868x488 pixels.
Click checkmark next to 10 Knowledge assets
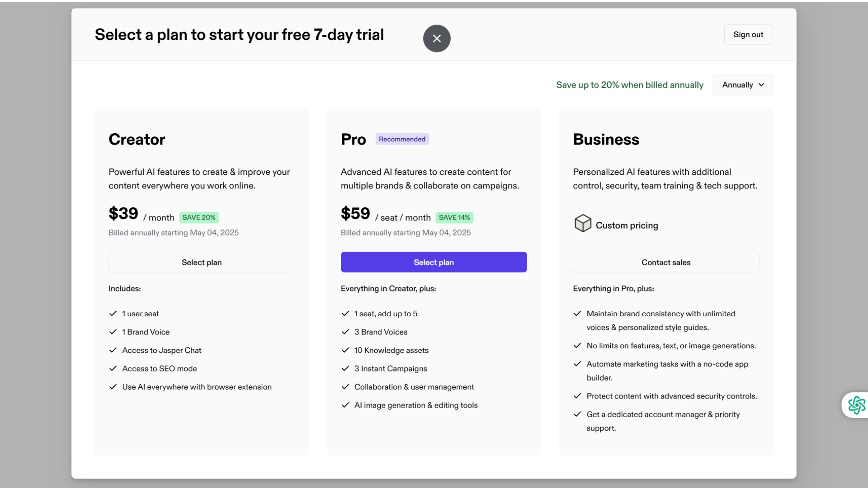(345, 350)
